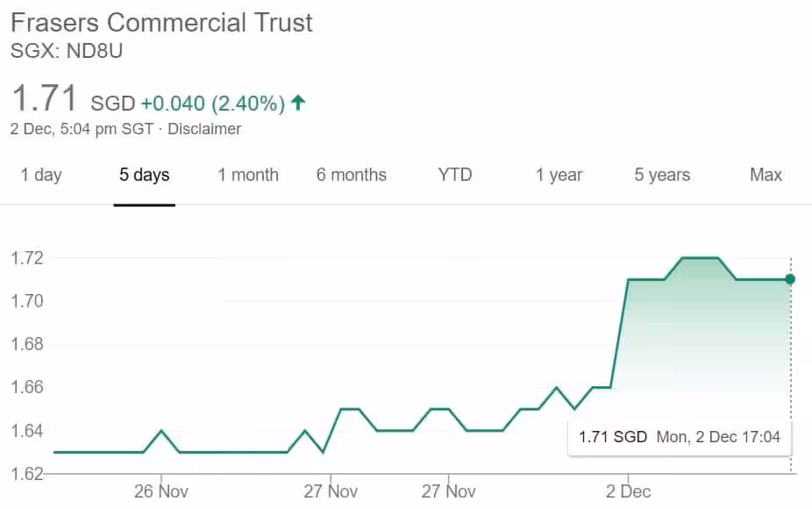View the 5 years range
Screen dimensions: 812x509
tap(662, 175)
